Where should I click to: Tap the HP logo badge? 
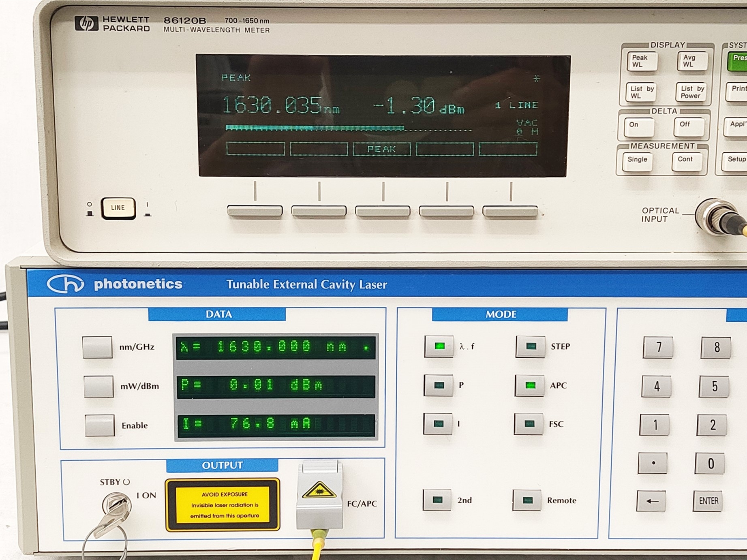tap(86, 24)
